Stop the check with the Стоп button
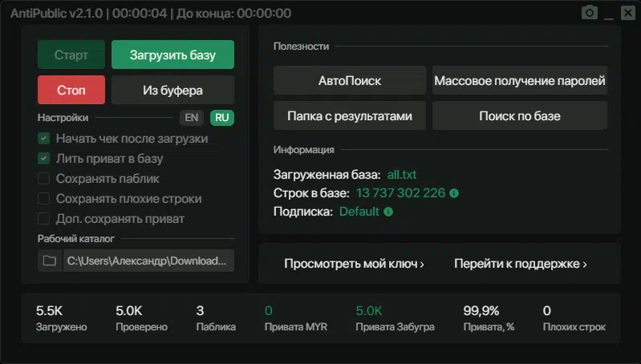 (x=71, y=90)
